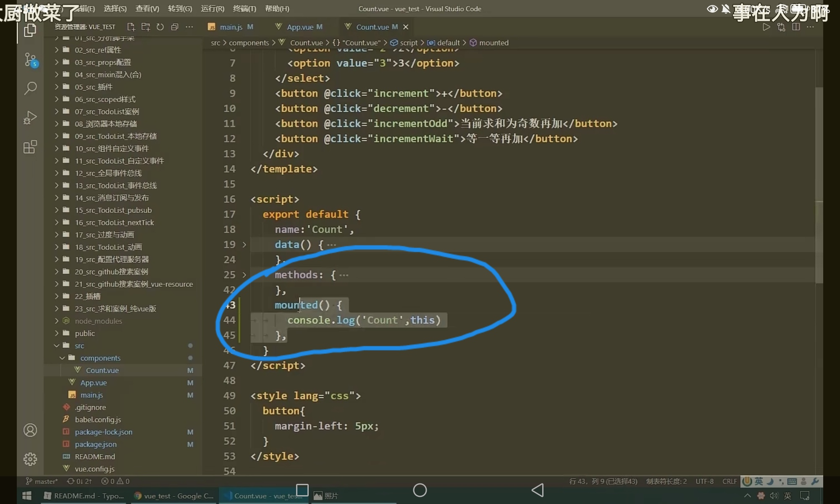Image resolution: width=840 pixels, height=504 pixels.
Task: Collapse all folders in explorer
Action: click(x=175, y=27)
